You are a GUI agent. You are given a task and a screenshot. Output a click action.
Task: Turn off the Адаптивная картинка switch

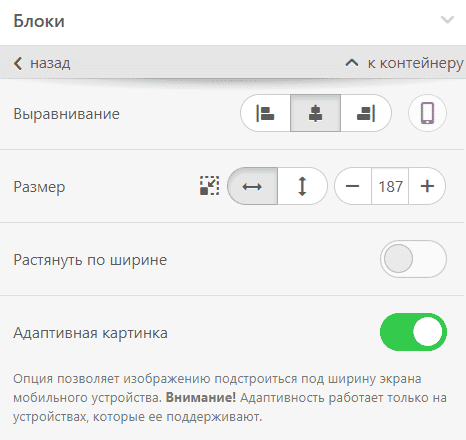point(413,332)
